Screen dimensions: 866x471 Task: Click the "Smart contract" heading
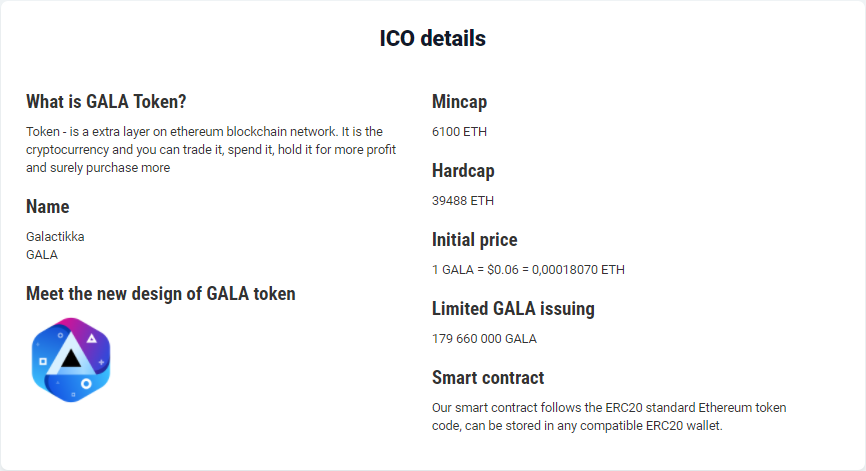[x=488, y=378]
